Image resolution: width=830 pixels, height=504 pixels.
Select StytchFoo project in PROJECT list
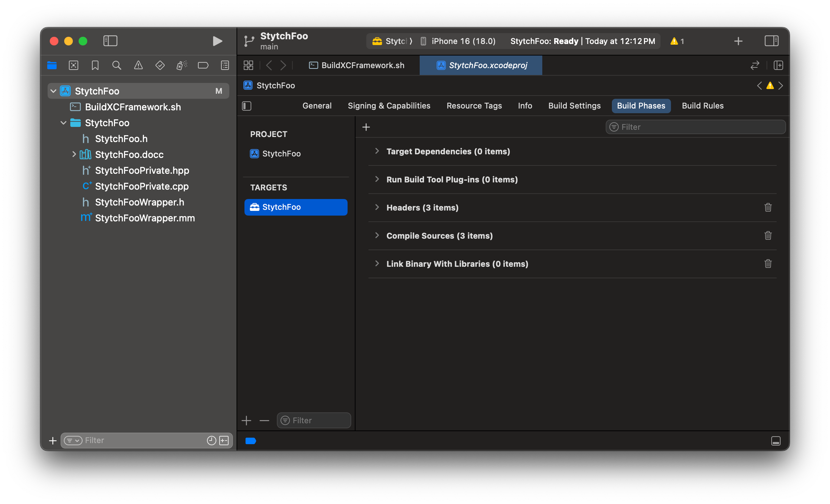point(281,154)
